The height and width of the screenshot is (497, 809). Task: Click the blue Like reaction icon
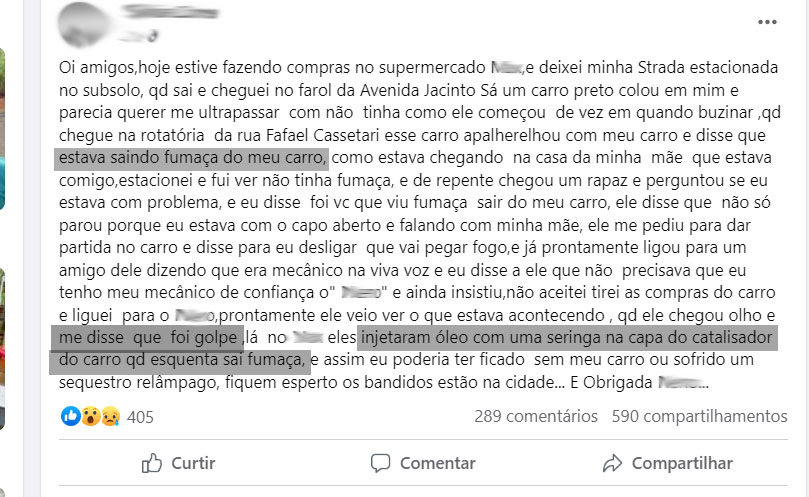coord(70,416)
